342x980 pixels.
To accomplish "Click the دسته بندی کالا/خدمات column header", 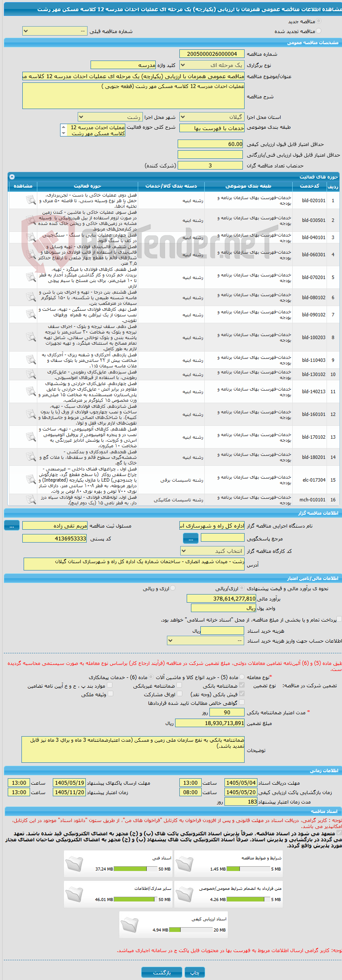I will [171, 186].
